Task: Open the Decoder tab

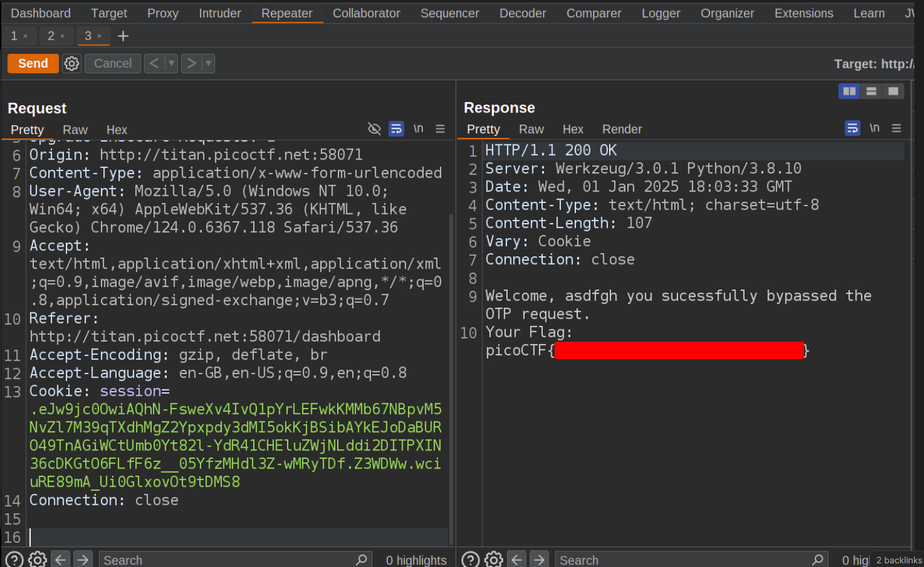Action: (523, 13)
